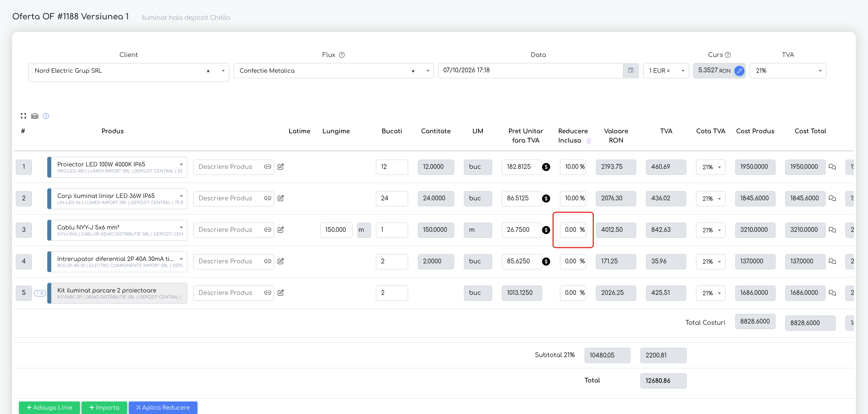The image size is (868, 414).
Task: Clear the Nord Electric Grup SRL client
Action: click(x=208, y=71)
